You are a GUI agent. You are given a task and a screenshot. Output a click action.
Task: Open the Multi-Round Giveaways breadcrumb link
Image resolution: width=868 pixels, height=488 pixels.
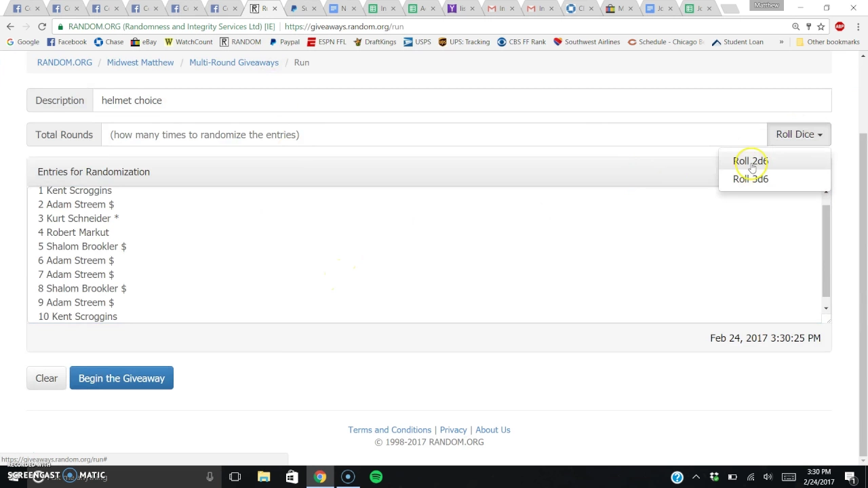234,62
